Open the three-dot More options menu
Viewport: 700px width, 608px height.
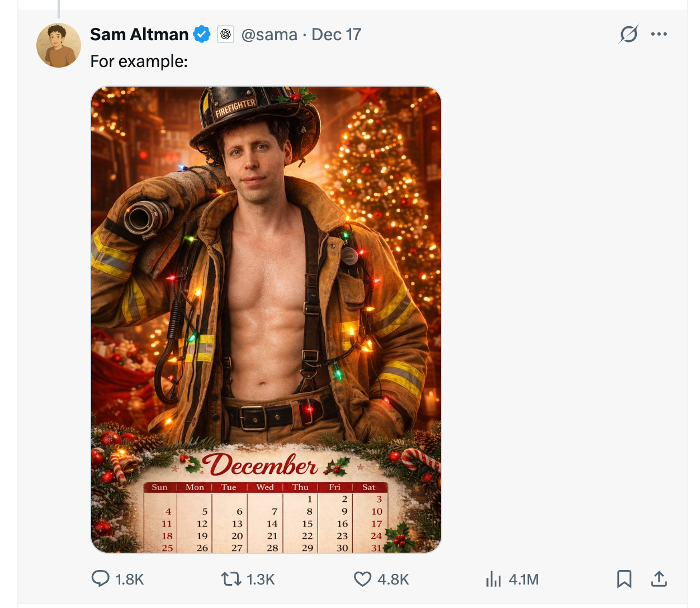[x=659, y=35]
